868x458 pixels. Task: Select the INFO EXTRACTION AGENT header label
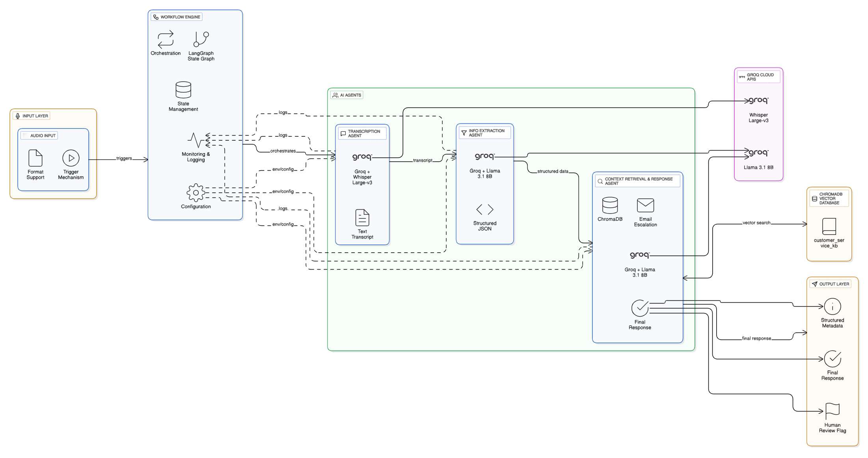(x=484, y=133)
